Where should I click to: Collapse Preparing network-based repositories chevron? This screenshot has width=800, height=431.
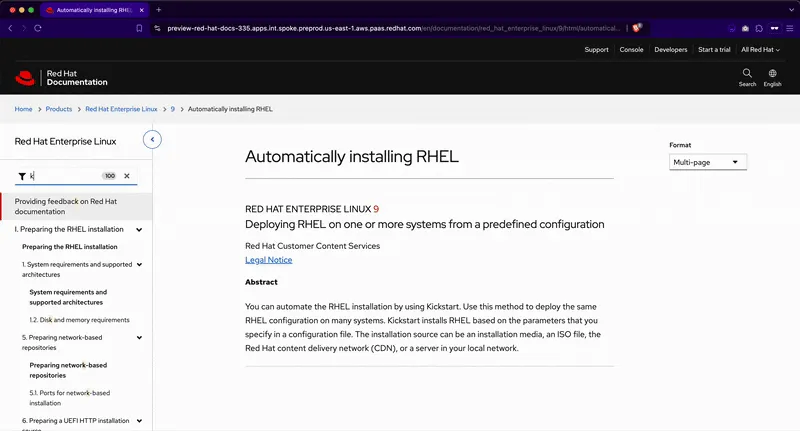(x=139, y=338)
